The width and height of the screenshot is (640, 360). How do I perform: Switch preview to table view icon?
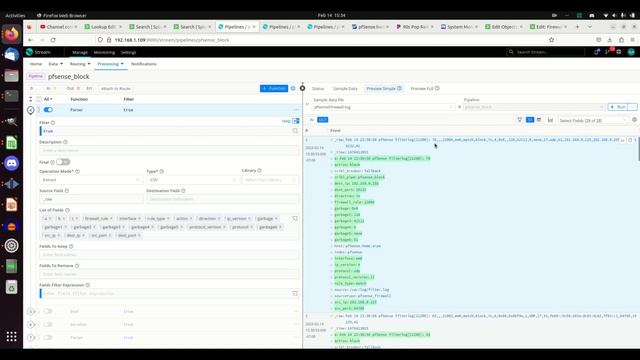[539, 120]
